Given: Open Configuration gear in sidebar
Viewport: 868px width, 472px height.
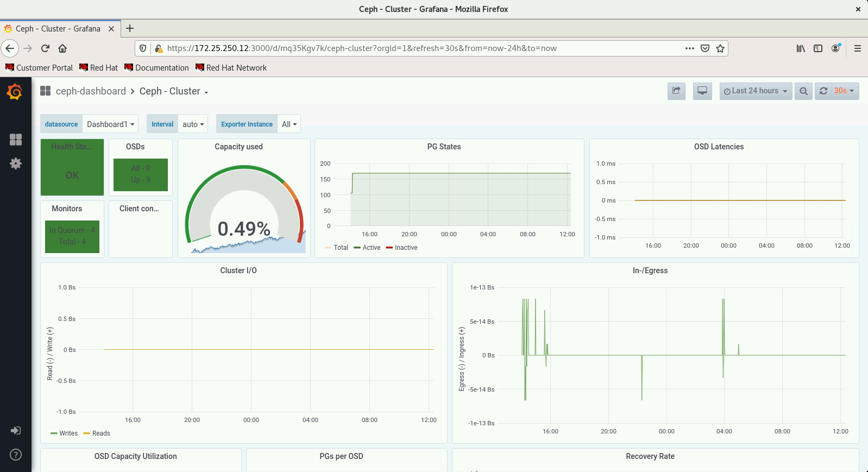Looking at the screenshot, I should click(x=16, y=163).
